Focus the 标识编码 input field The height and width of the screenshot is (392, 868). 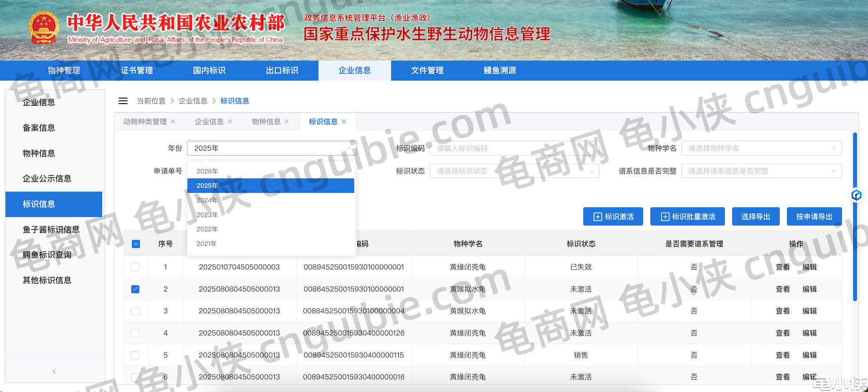pyautogui.click(x=514, y=148)
